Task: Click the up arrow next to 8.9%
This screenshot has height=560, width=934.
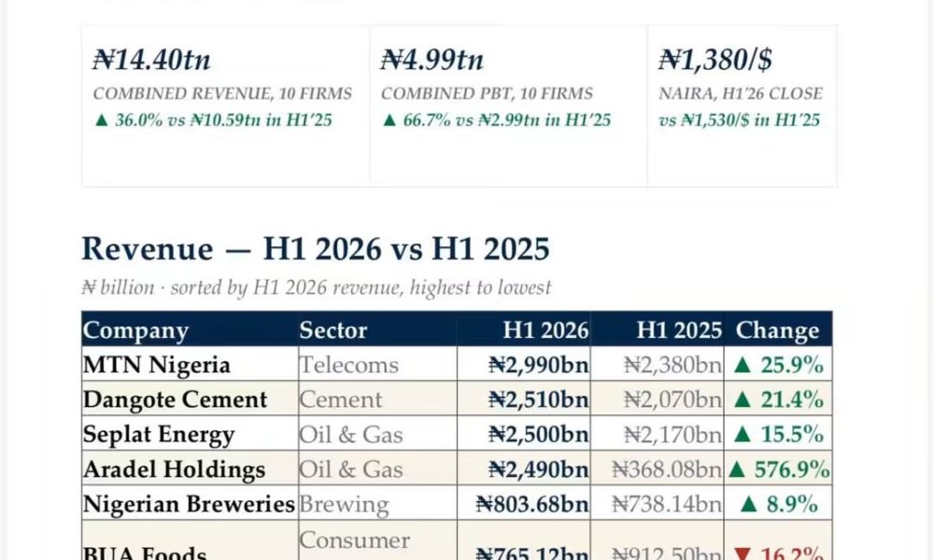Action: (749, 505)
